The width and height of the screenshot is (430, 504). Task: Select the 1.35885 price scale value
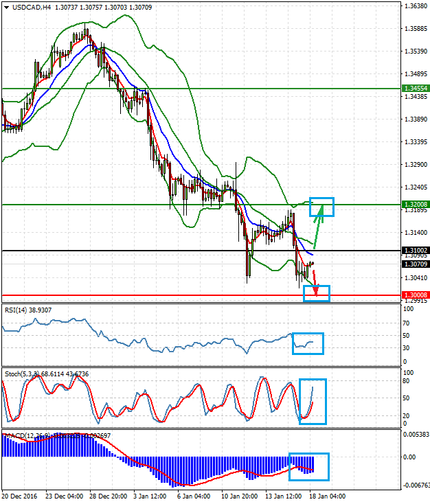tap(416, 29)
